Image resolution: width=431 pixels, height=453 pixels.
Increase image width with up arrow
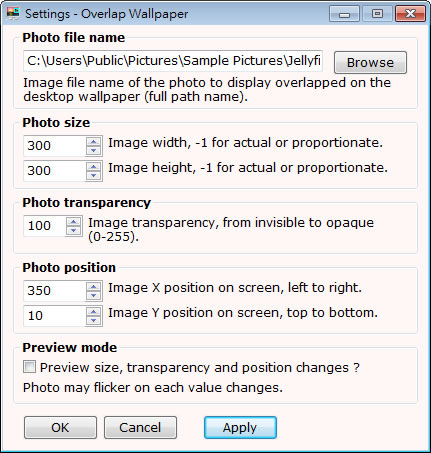coord(93,141)
